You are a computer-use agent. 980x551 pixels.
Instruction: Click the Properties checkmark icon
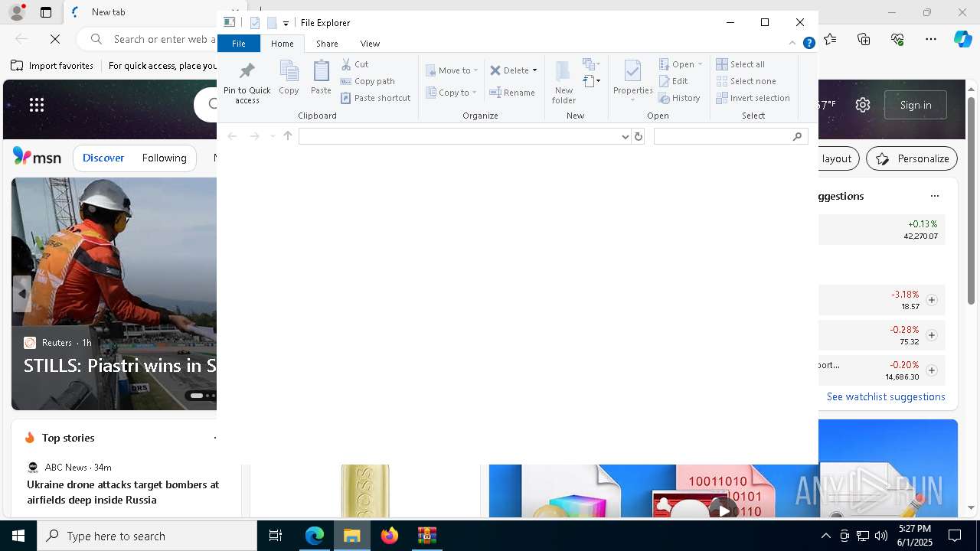(x=632, y=72)
